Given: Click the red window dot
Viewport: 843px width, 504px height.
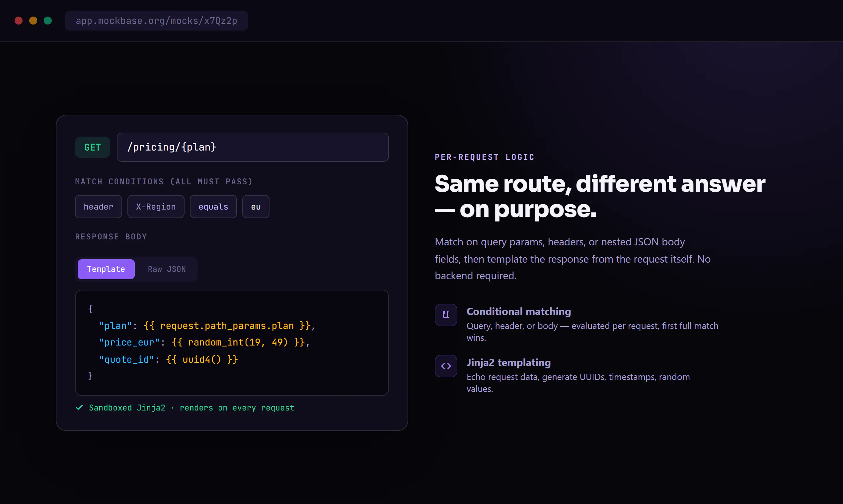Looking at the screenshot, I should pyautogui.click(x=19, y=21).
